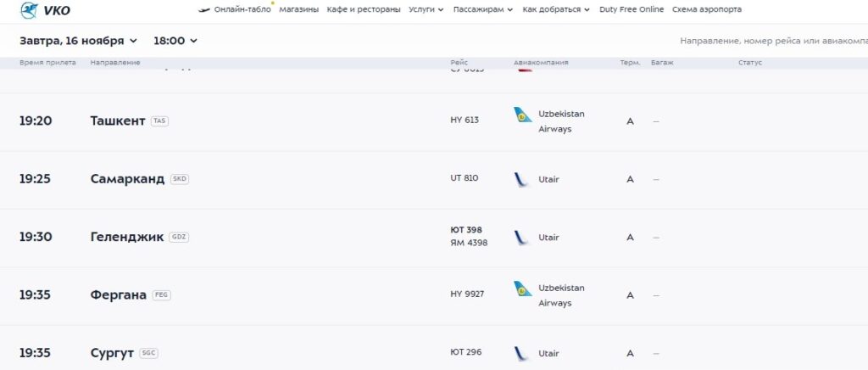This screenshot has width=868, height=370.
Task: Open the Магазины menu item
Action: tap(299, 9)
